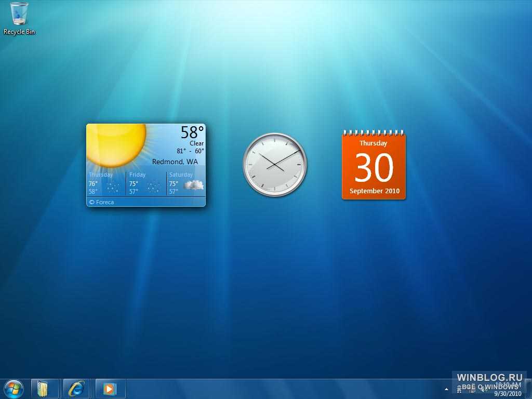Open the Friday forecast in Weather gadget
The height and width of the screenshot is (399, 532).
146,184
